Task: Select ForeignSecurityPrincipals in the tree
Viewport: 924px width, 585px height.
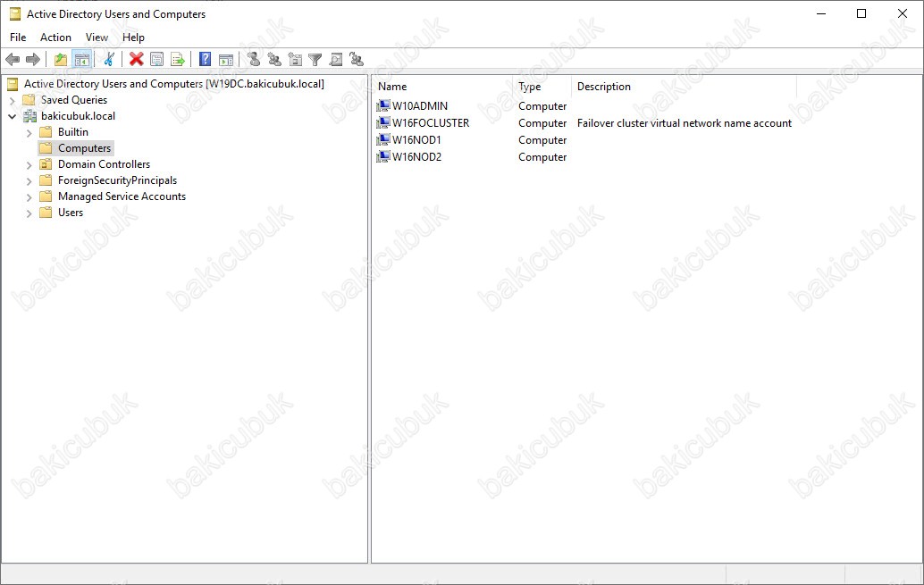Action: (x=117, y=180)
